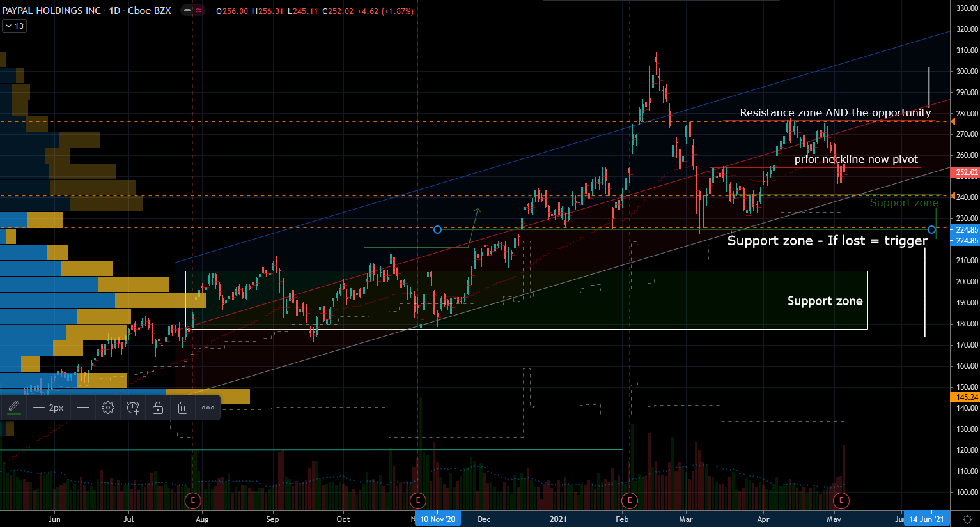Click the 300.00 price scale label
The width and height of the screenshot is (980, 527).
tap(967, 71)
